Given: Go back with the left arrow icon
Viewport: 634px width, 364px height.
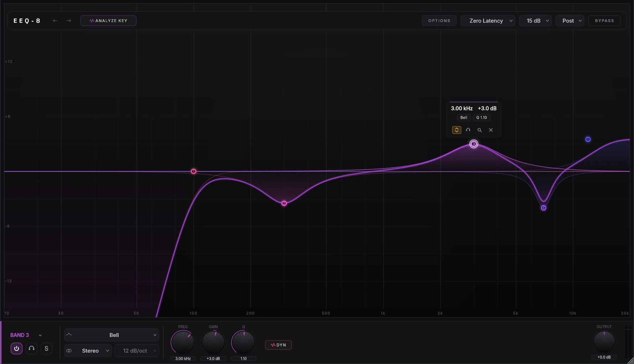Looking at the screenshot, I should tap(55, 21).
